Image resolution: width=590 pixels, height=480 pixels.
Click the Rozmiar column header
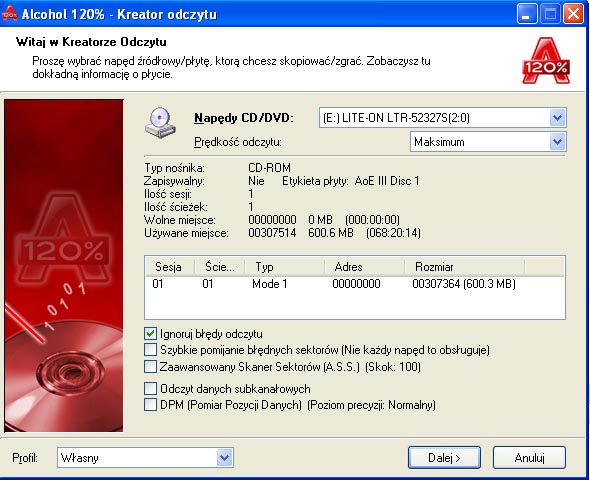465,267
